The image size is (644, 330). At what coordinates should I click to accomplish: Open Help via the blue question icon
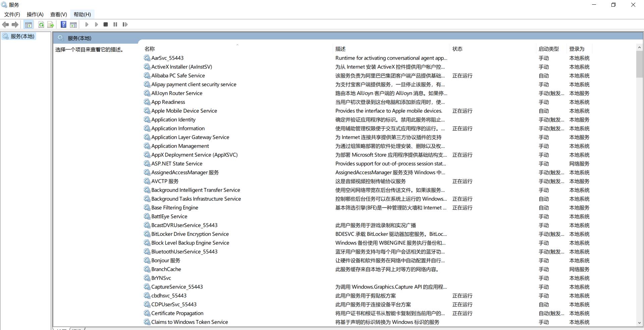[63, 24]
